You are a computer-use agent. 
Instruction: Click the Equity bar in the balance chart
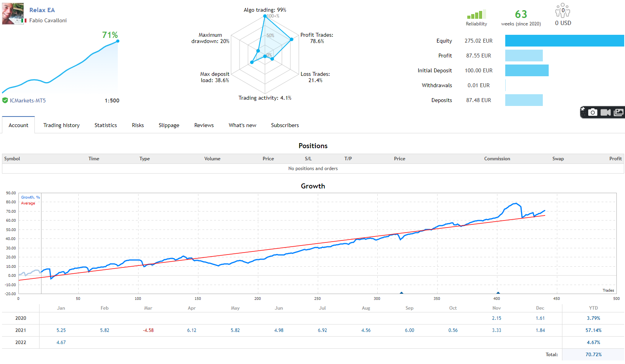pyautogui.click(x=564, y=41)
